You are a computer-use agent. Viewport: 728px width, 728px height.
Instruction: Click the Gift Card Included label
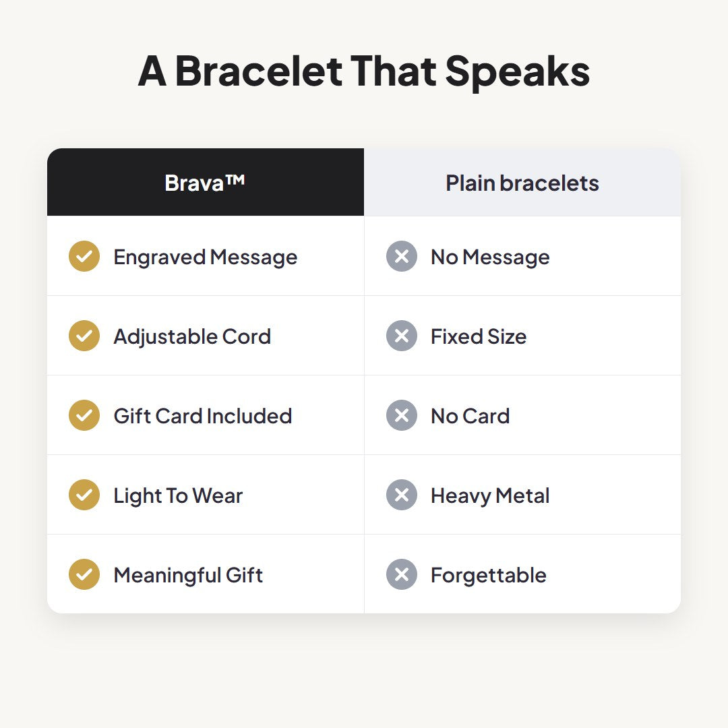point(203,416)
